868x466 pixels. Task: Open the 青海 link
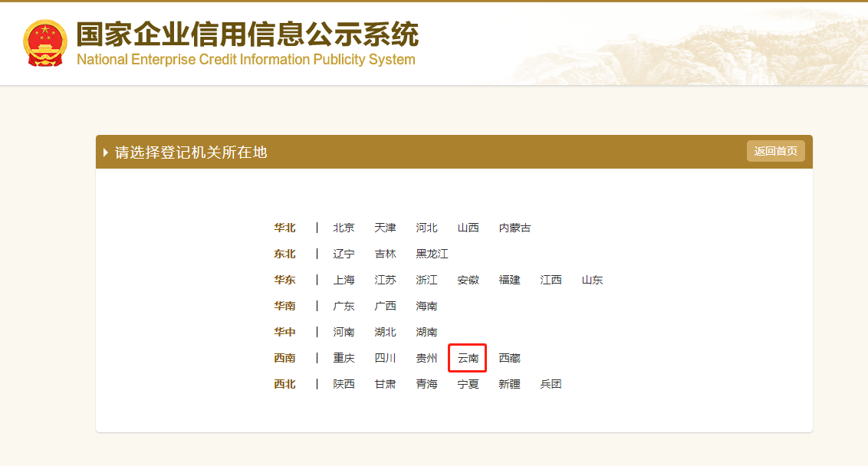click(x=427, y=384)
